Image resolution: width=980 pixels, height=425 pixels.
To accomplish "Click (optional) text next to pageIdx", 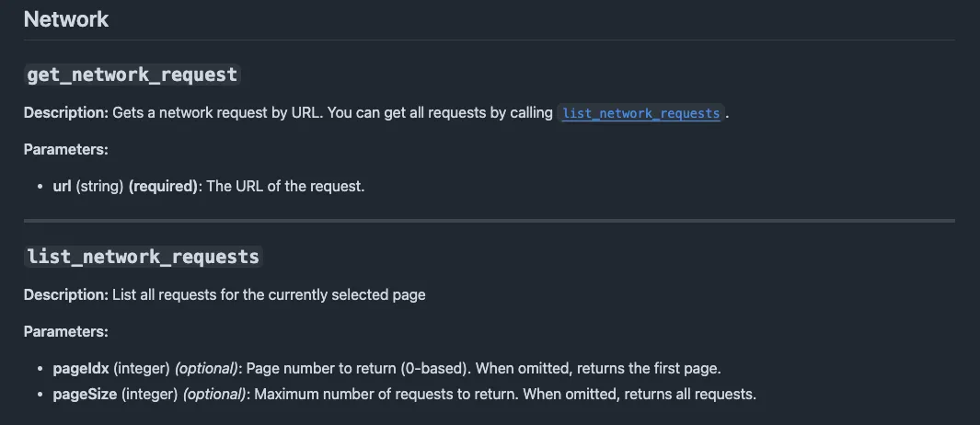I will 206,368.
